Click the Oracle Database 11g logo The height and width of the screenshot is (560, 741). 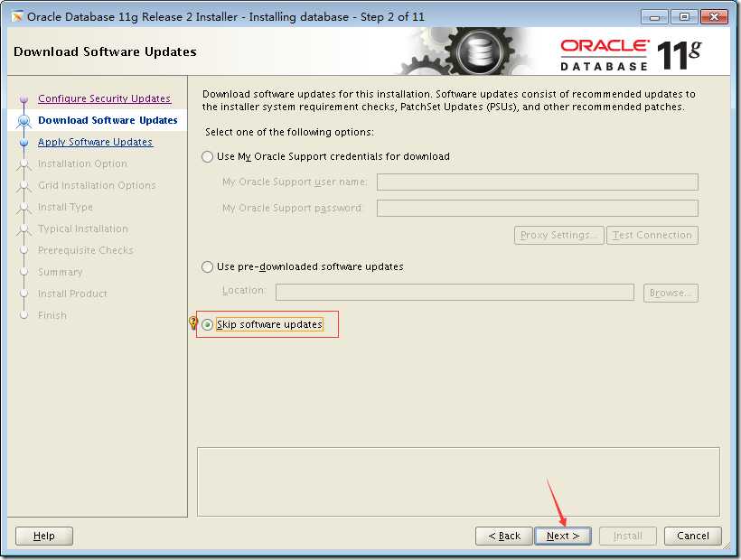point(631,56)
